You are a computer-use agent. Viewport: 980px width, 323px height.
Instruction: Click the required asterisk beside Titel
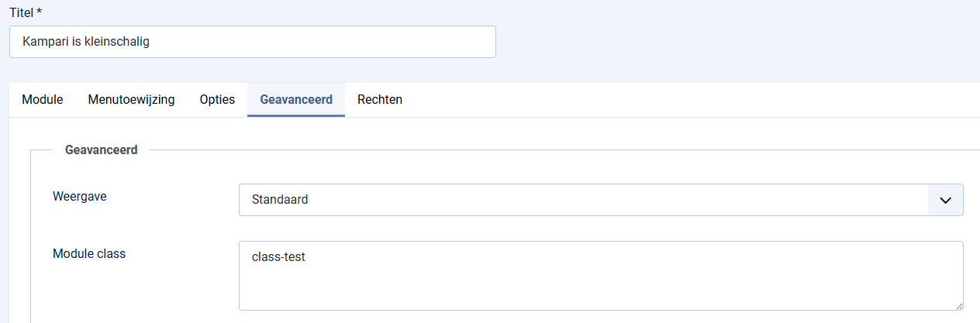(x=39, y=12)
